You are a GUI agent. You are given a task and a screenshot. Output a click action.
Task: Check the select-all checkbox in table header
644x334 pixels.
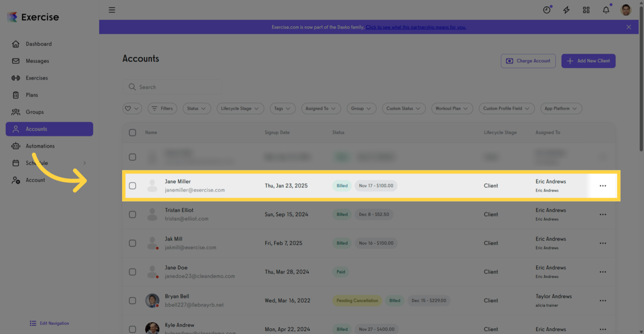(x=132, y=133)
